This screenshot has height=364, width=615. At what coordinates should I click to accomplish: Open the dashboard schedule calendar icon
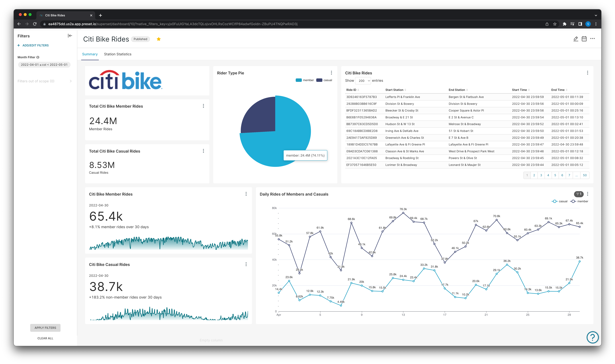click(584, 39)
